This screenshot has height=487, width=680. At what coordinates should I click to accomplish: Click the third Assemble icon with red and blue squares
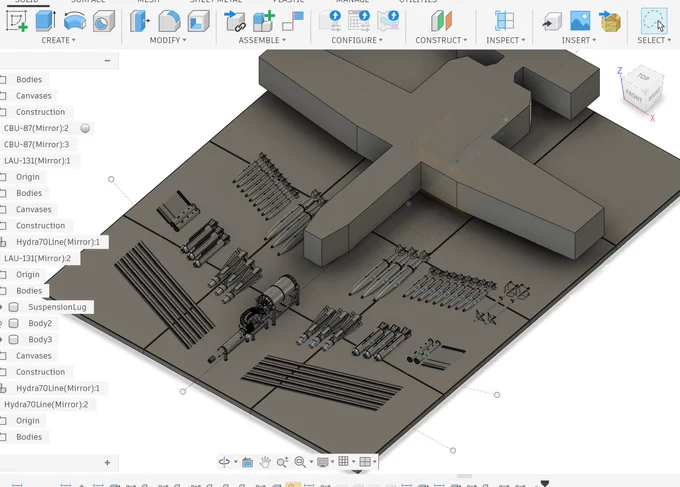[x=293, y=21]
